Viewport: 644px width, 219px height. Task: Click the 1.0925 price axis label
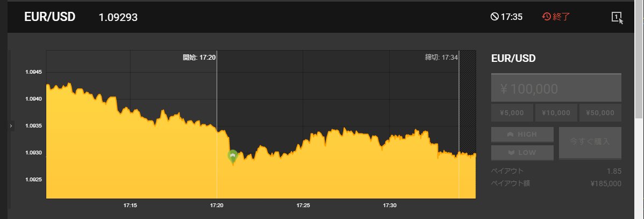pos(34,180)
